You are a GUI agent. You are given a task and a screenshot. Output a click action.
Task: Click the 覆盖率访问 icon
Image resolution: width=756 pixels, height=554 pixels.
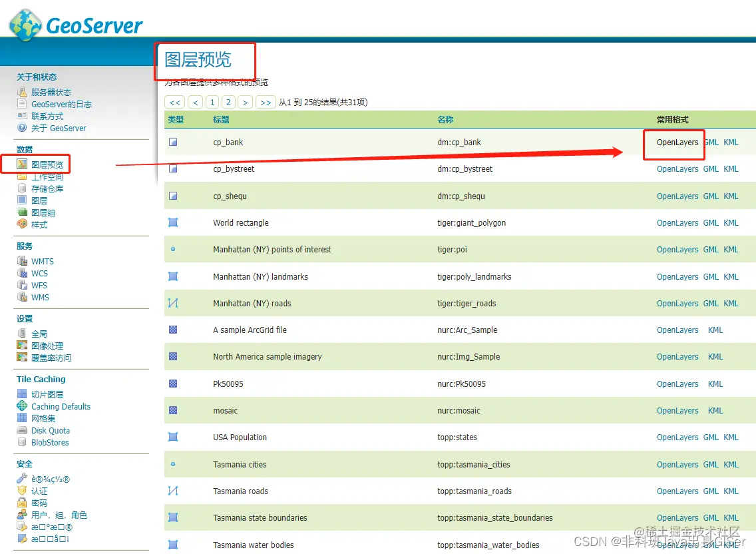click(22, 357)
